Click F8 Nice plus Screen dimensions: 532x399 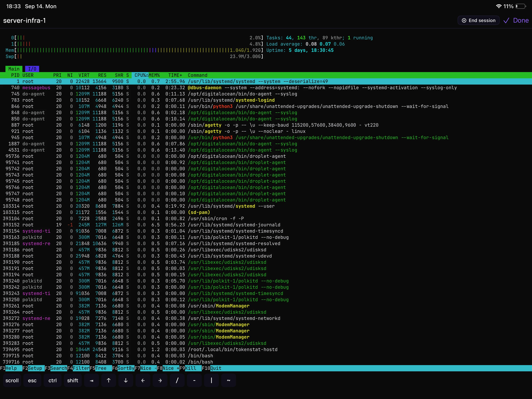click(168, 368)
